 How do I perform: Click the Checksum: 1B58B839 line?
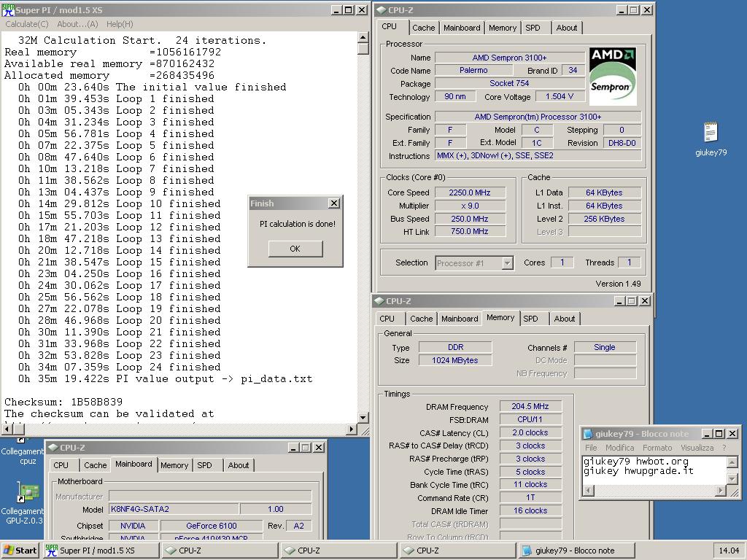coord(63,402)
